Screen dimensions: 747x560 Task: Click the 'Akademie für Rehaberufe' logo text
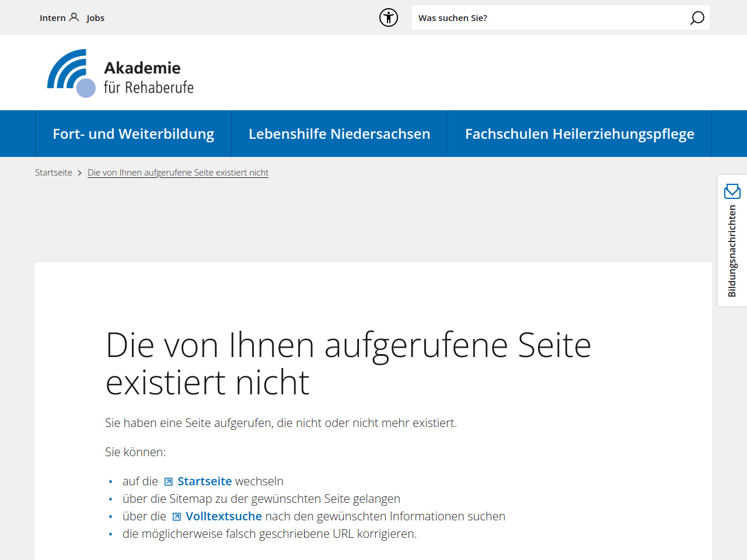coord(148,78)
